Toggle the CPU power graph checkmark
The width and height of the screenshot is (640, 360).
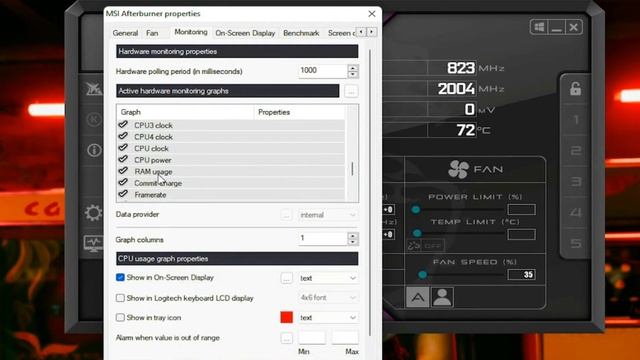(123, 159)
